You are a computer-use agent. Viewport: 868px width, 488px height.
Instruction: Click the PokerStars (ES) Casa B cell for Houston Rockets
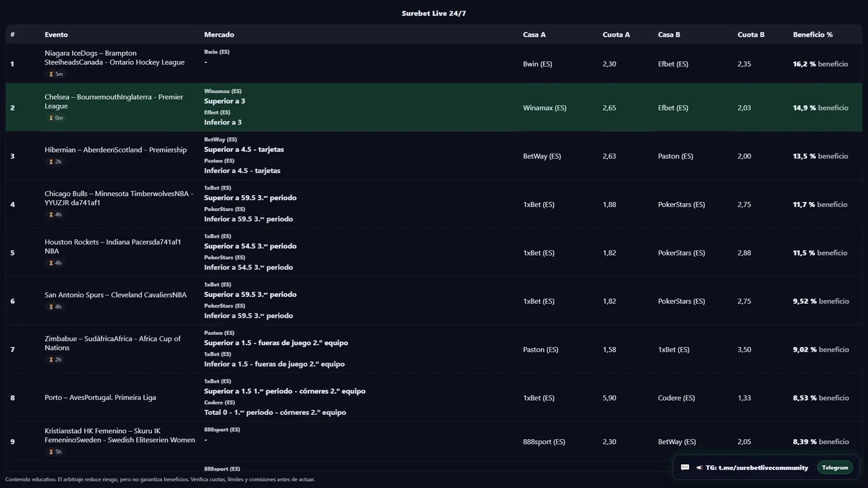point(681,253)
